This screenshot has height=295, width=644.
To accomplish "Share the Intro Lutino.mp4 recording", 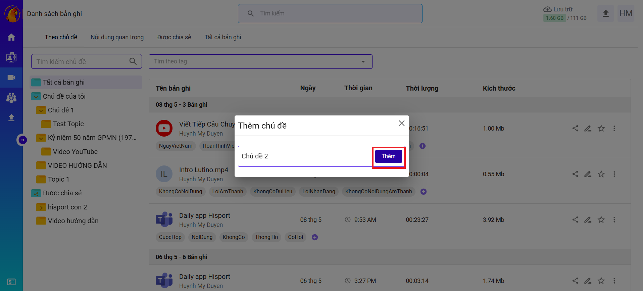I will pos(575,174).
